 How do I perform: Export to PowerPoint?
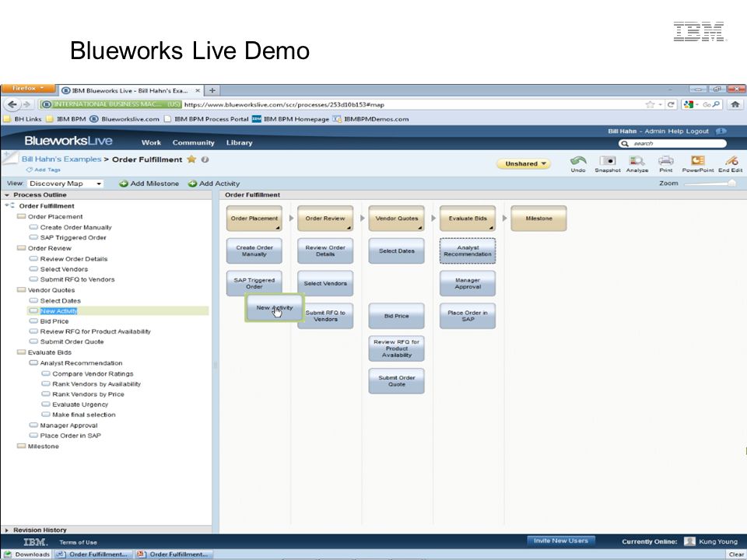[x=697, y=161]
